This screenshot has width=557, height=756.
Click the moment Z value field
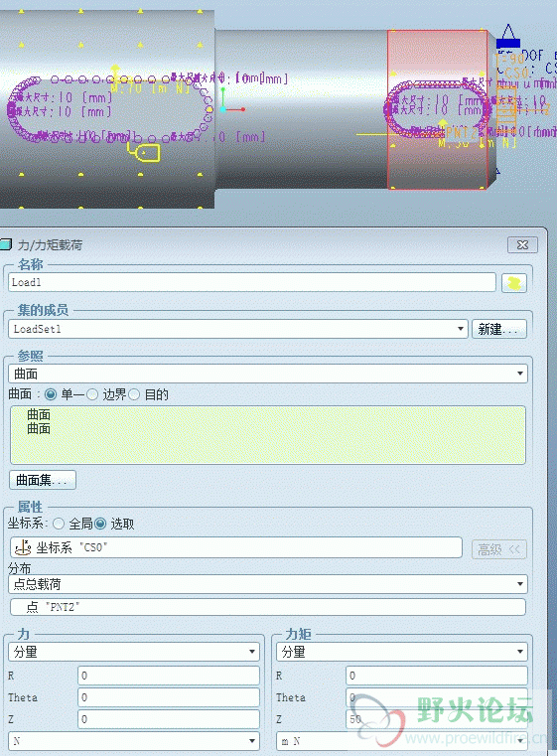437,719
